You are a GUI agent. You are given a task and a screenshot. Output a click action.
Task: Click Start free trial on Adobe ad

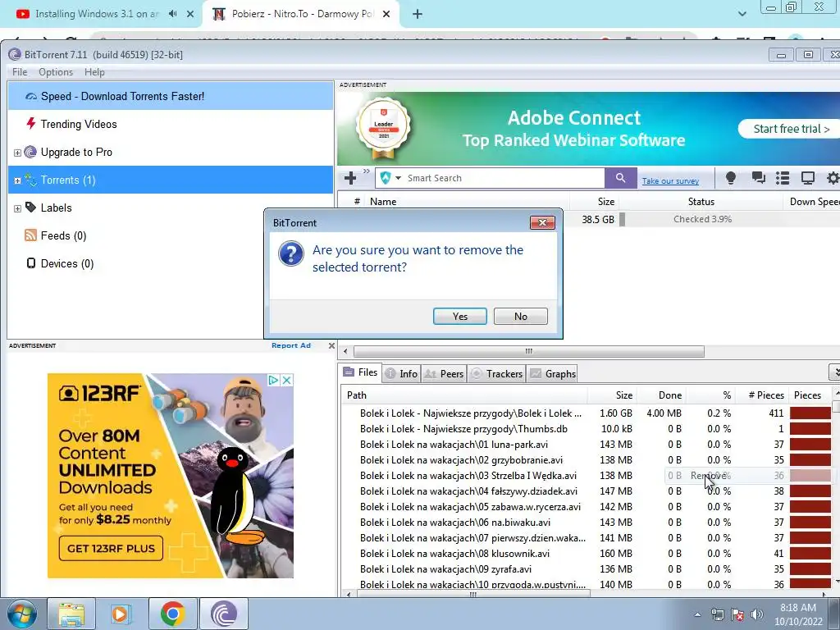791,129
